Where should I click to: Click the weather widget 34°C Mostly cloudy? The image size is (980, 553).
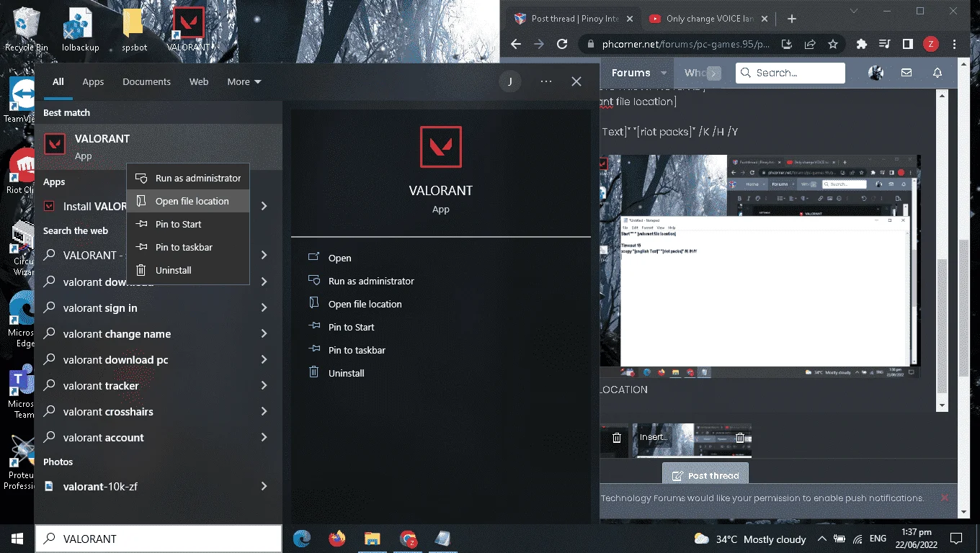coord(750,539)
